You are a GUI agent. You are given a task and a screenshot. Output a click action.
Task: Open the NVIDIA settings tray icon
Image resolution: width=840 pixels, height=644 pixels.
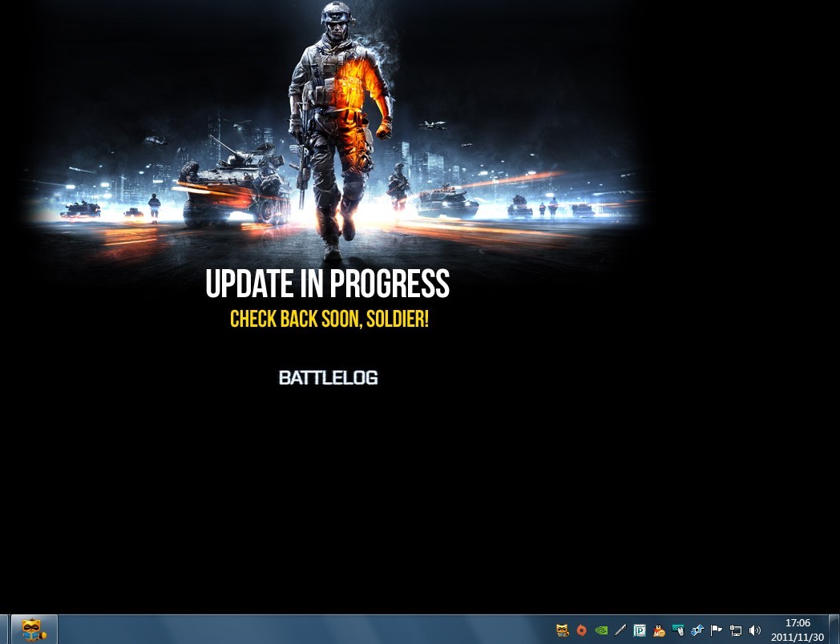601,630
